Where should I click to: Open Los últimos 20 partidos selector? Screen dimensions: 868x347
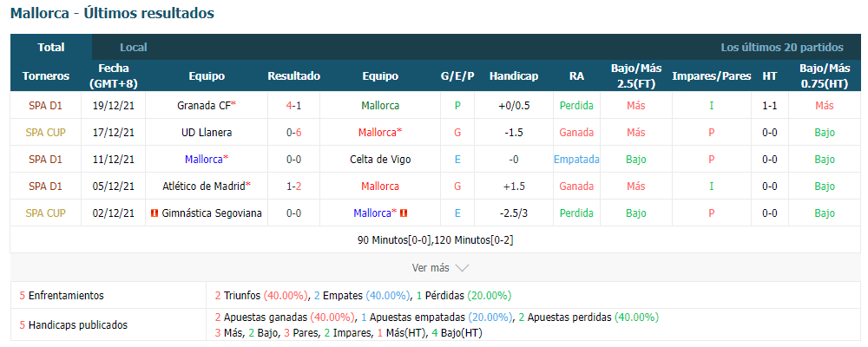coord(782,48)
